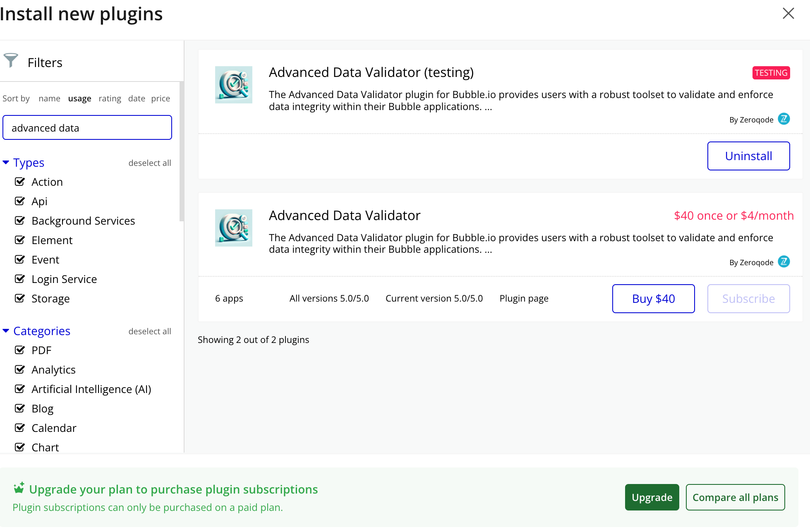
Task: Click Compare all plans button
Action: tap(735, 497)
